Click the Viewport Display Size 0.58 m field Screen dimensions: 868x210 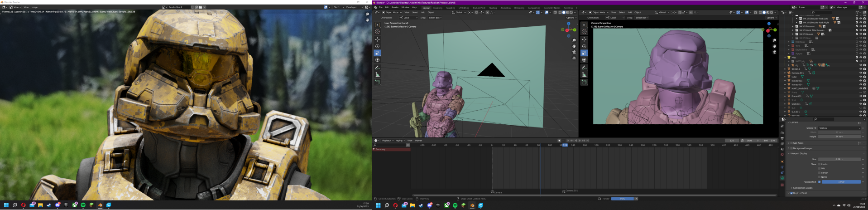[x=839, y=159]
